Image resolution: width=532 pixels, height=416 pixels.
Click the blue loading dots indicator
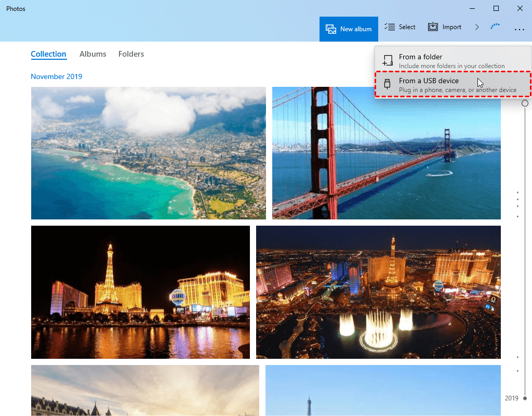pos(495,26)
